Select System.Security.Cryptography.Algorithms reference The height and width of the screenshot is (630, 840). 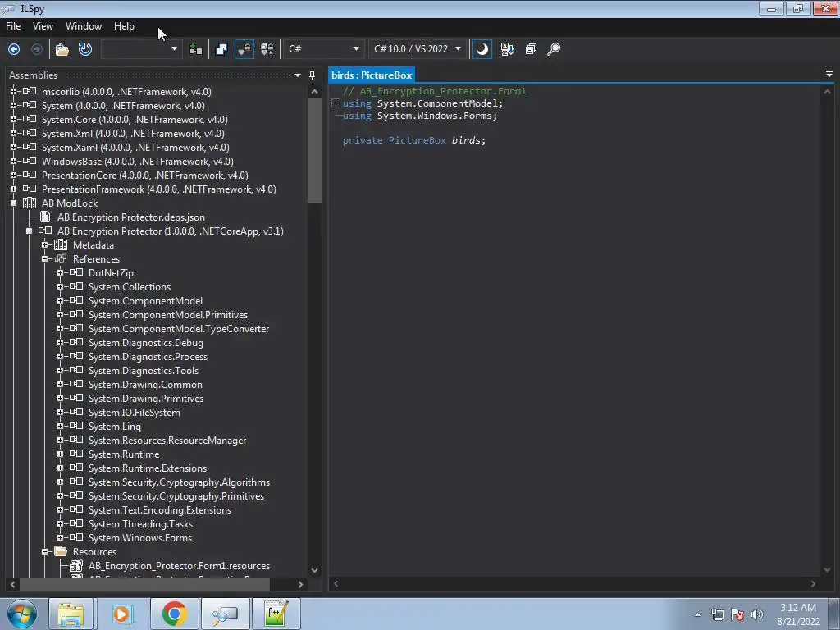tap(179, 482)
